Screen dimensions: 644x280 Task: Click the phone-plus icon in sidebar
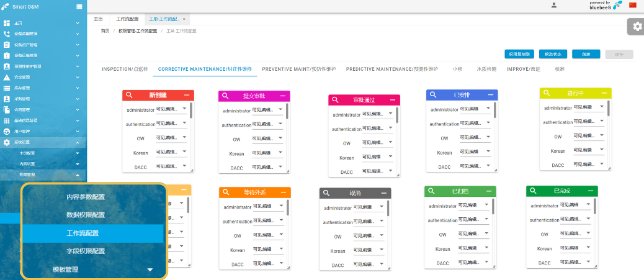[x=7, y=34]
